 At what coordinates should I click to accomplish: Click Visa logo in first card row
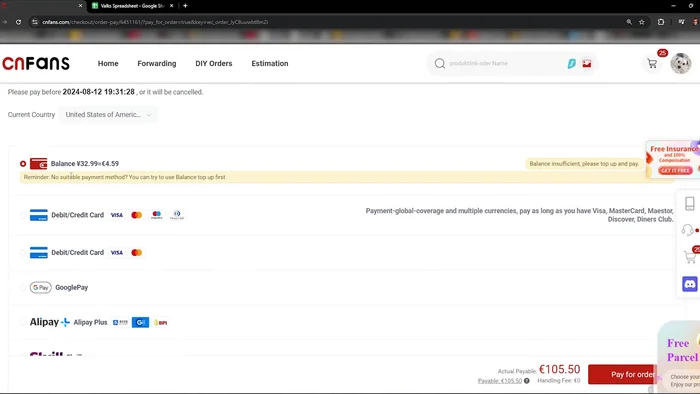(117, 215)
